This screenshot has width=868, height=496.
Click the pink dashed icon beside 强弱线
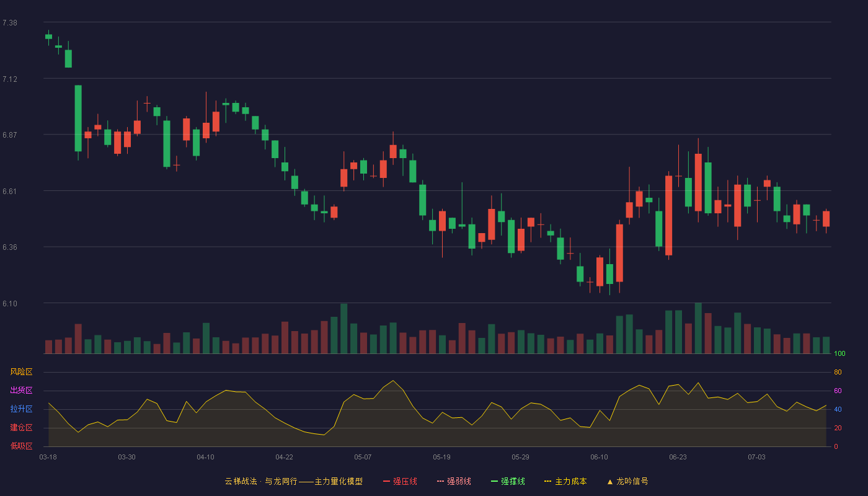coord(440,481)
